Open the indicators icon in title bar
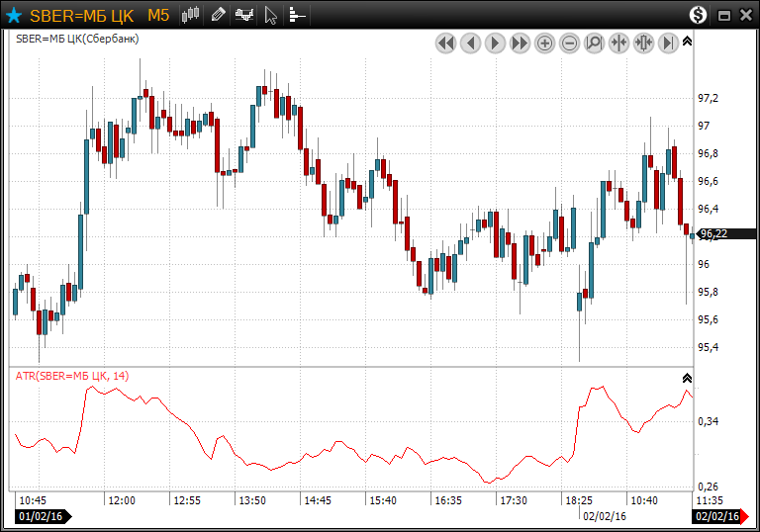The height and width of the screenshot is (532, 760). [x=244, y=15]
